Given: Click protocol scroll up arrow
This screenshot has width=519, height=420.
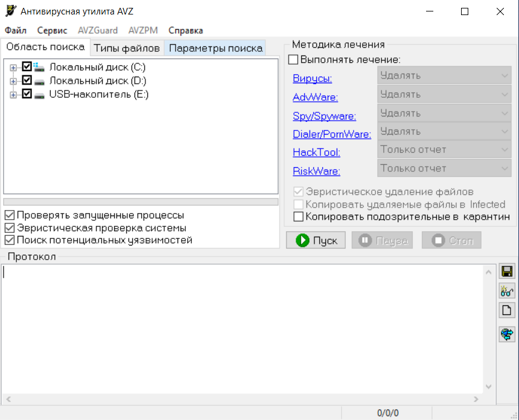Looking at the screenshot, I should pyautogui.click(x=489, y=272).
